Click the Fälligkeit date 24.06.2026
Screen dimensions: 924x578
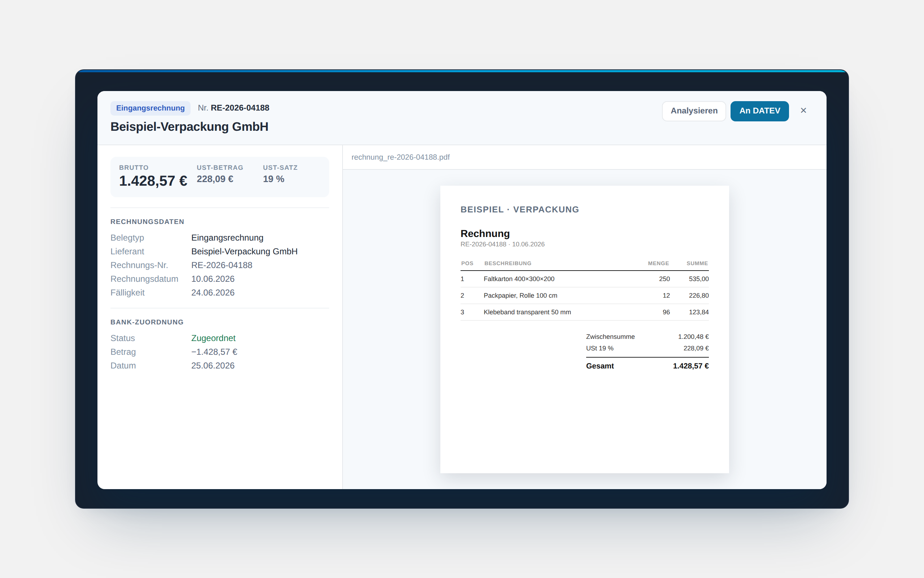pyautogui.click(x=213, y=293)
